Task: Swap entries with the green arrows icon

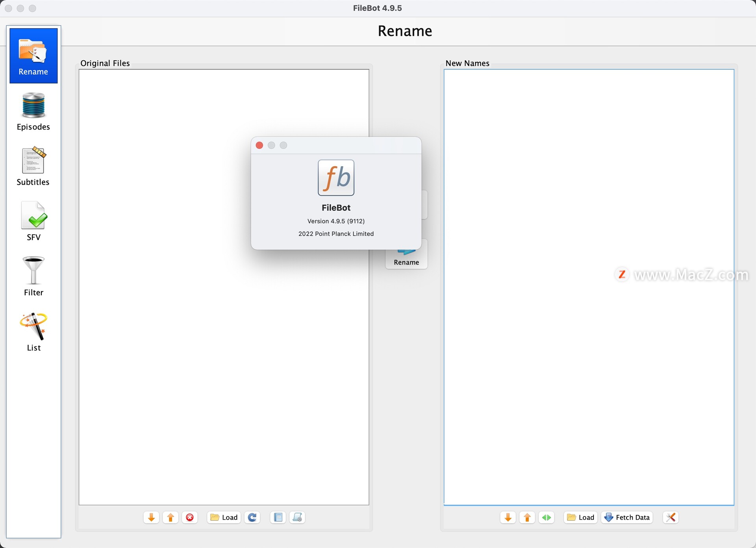Action: [x=547, y=517]
